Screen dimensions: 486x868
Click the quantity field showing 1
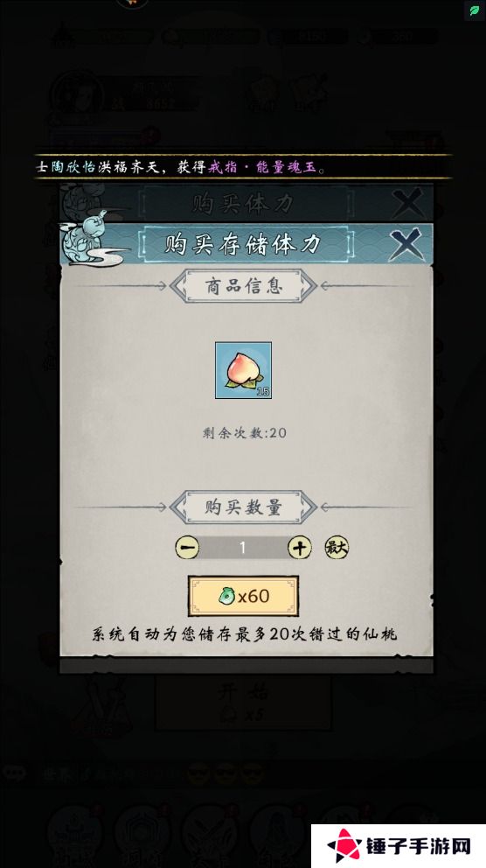pyautogui.click(x=243, y=548)
